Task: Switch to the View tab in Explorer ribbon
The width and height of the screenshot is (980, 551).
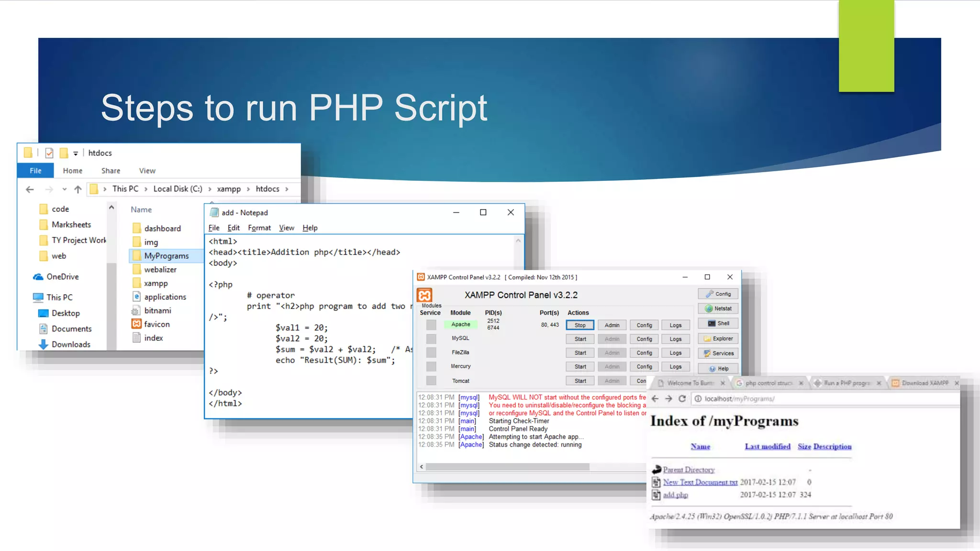Action: tap(147, 171)
